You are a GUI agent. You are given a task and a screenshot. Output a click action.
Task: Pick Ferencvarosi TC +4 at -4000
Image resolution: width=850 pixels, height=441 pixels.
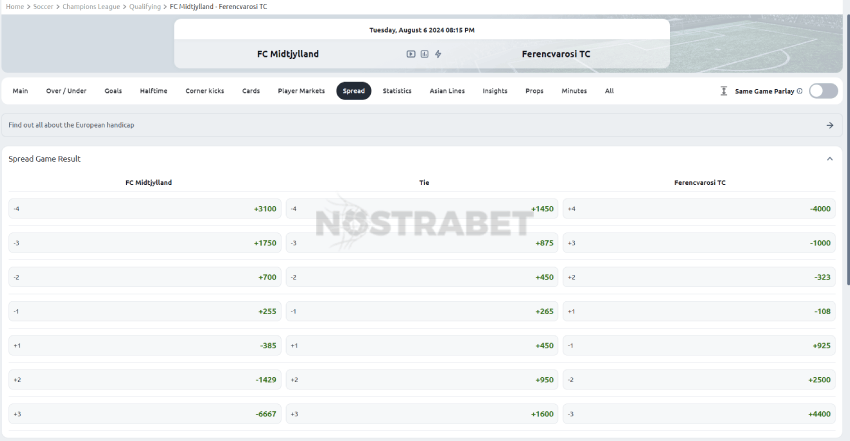tap(699, 209)
